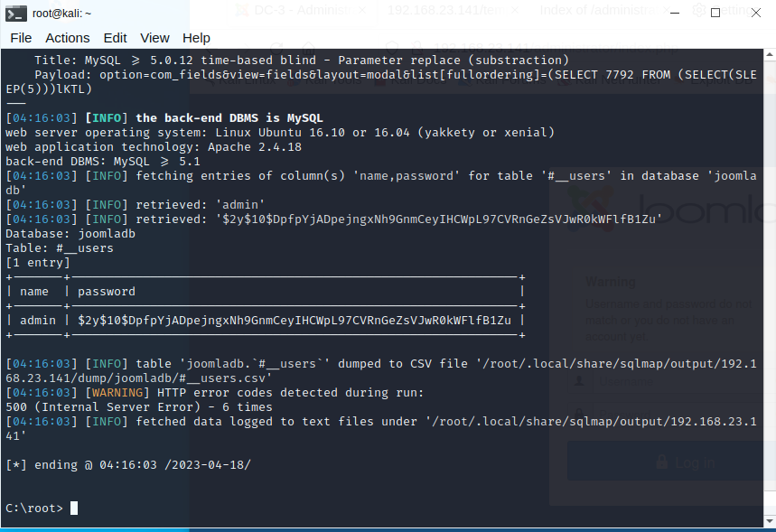Image resolution: width=776 pixels, height=532 pixels.
Task: Click 'web server operating system' line
Action: coord(280,133)
